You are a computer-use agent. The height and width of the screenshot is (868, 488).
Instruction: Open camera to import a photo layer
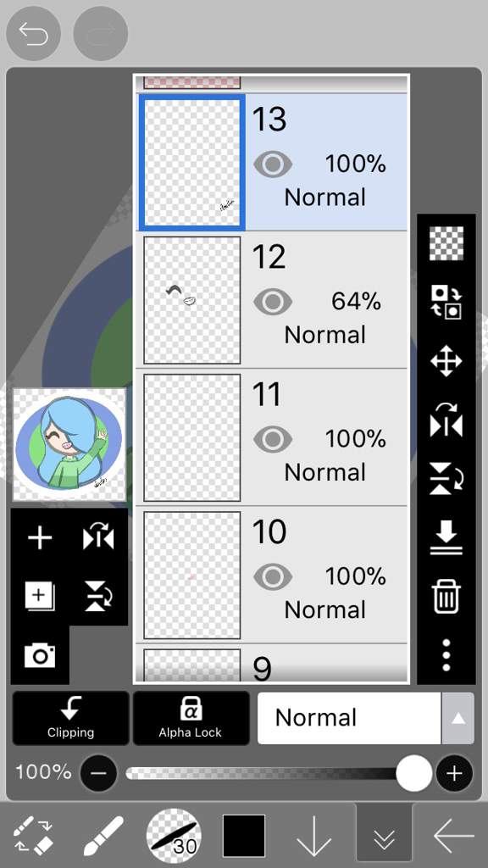(x=40, y=655)
